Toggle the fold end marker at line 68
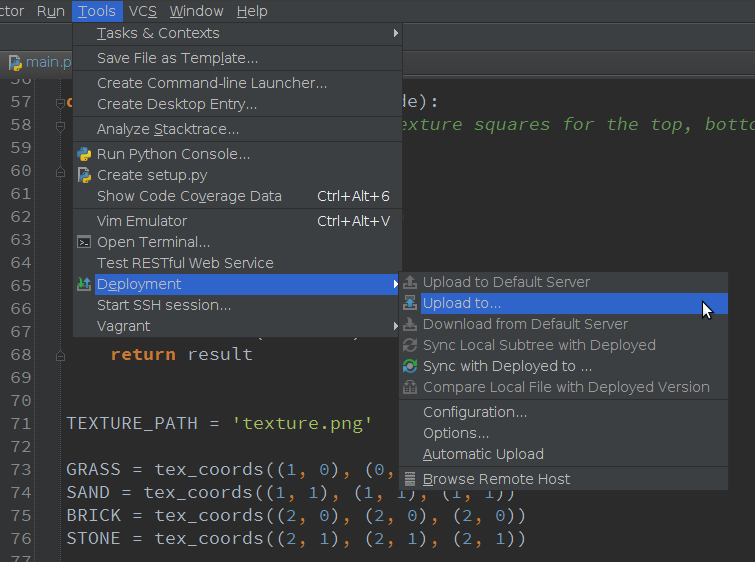 pos(60,356)
